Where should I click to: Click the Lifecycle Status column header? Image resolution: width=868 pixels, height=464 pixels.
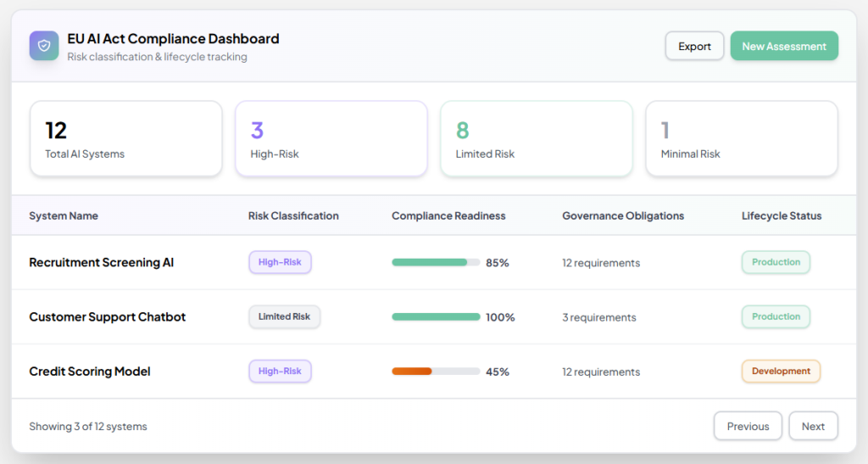782,215
